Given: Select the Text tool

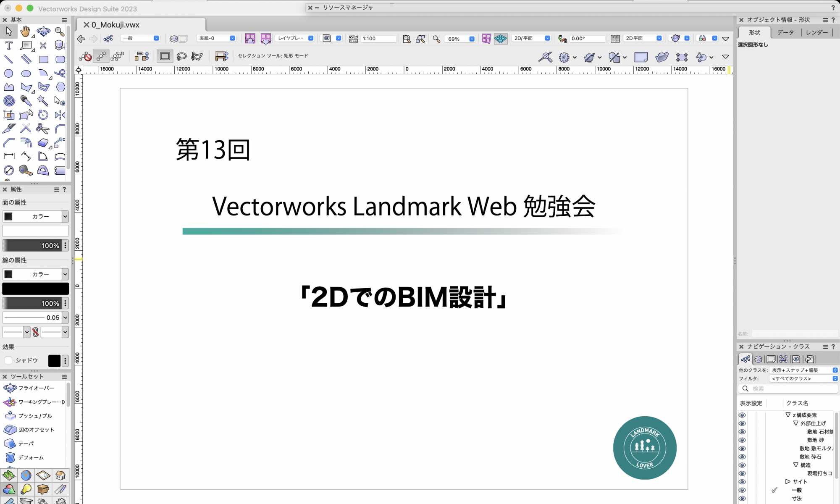Looking at the screenshot, I should click(8, 45).
